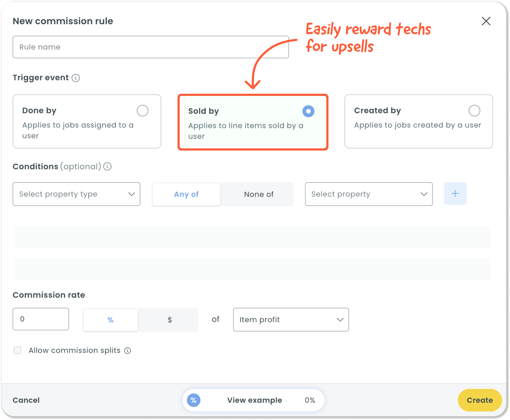Choose the Created by trigger event
The width and height of the screenshot is (510, 420).
click(474, 111)
